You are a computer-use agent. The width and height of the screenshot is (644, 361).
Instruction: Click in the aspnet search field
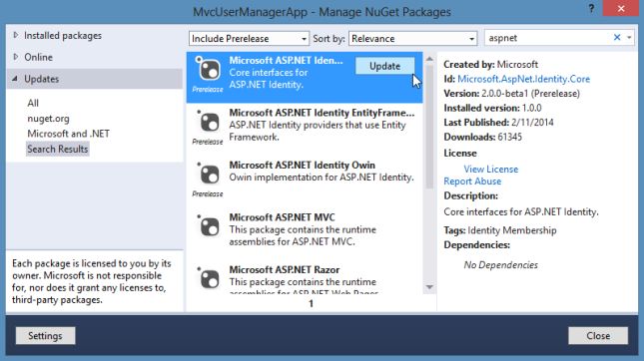click(x=548, y=38)
